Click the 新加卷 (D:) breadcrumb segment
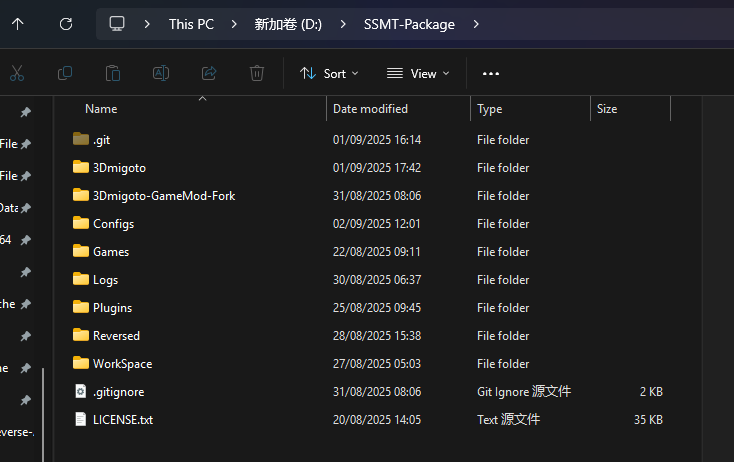The height and width of the screenshot is (462, 734). [286, 24]
